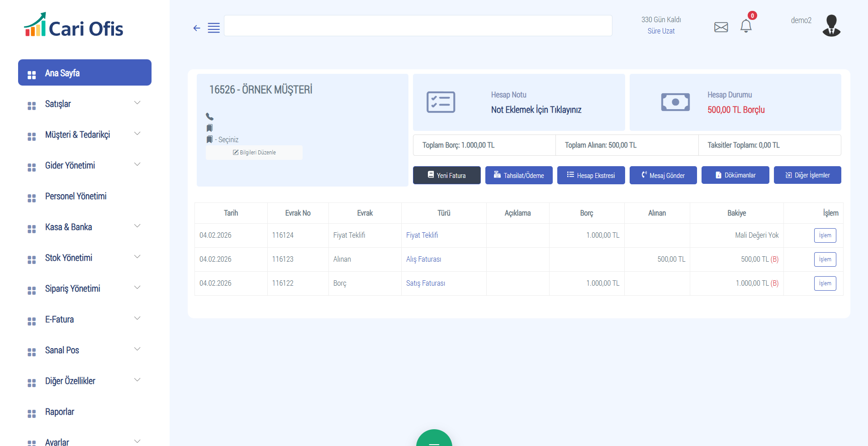
Task: Open the notifications bell icon
Action: click(x=745, y=26)
